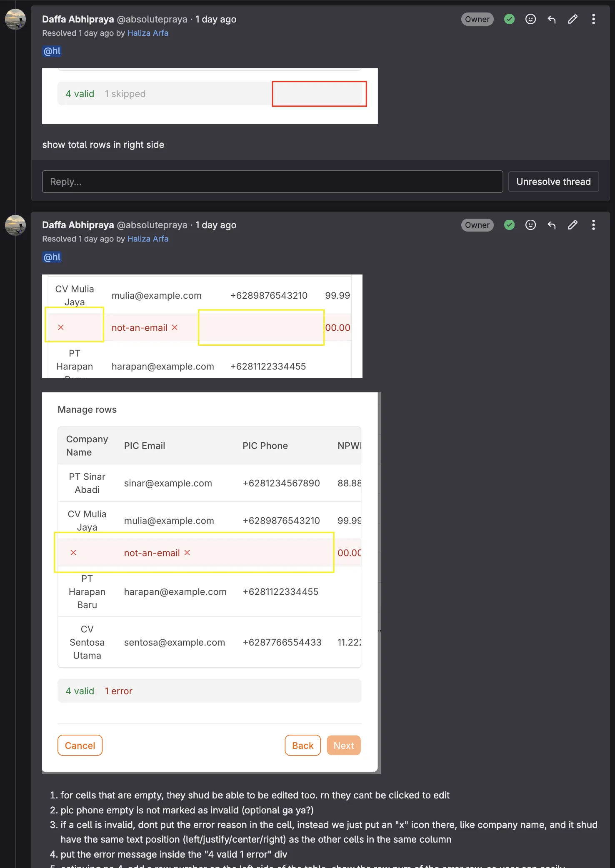Open kebab menu on second comment
The height and width of the screenshot is (868, 615).
(x=593, y=225)
